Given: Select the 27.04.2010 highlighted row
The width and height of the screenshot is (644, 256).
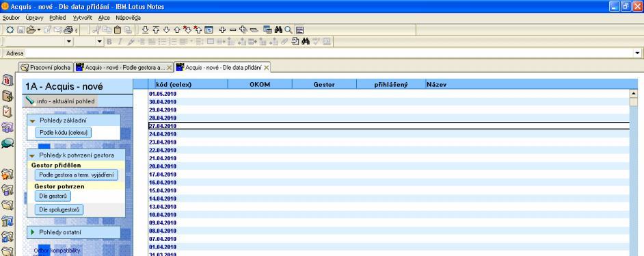Looking at the screenshot, I should 388,126.
